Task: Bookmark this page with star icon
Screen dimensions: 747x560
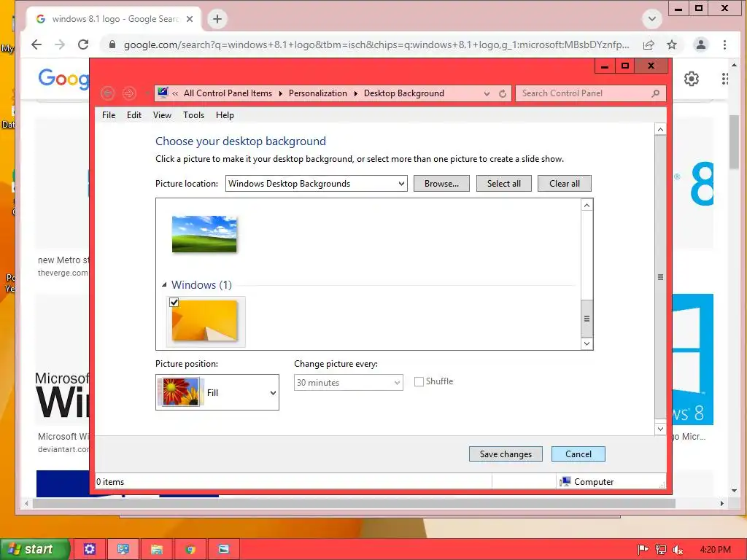Action: (672, 44)
